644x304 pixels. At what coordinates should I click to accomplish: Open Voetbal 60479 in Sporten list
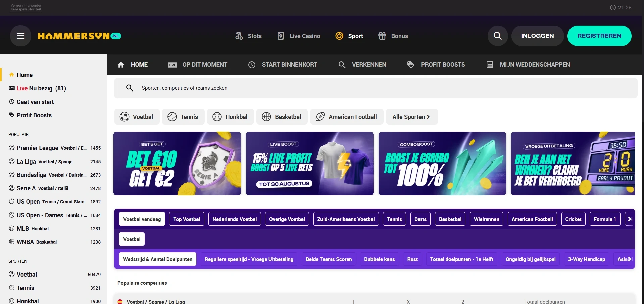(54, 274)
